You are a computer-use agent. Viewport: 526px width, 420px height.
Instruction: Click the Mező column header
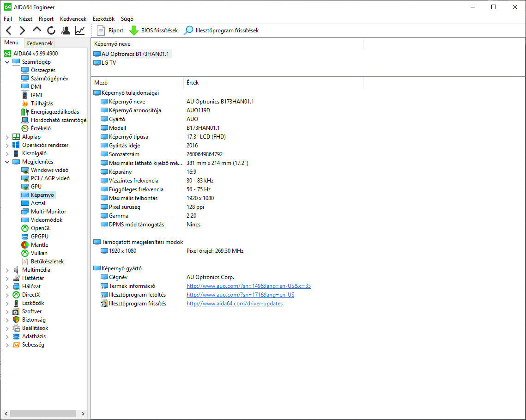coord(138,83)
